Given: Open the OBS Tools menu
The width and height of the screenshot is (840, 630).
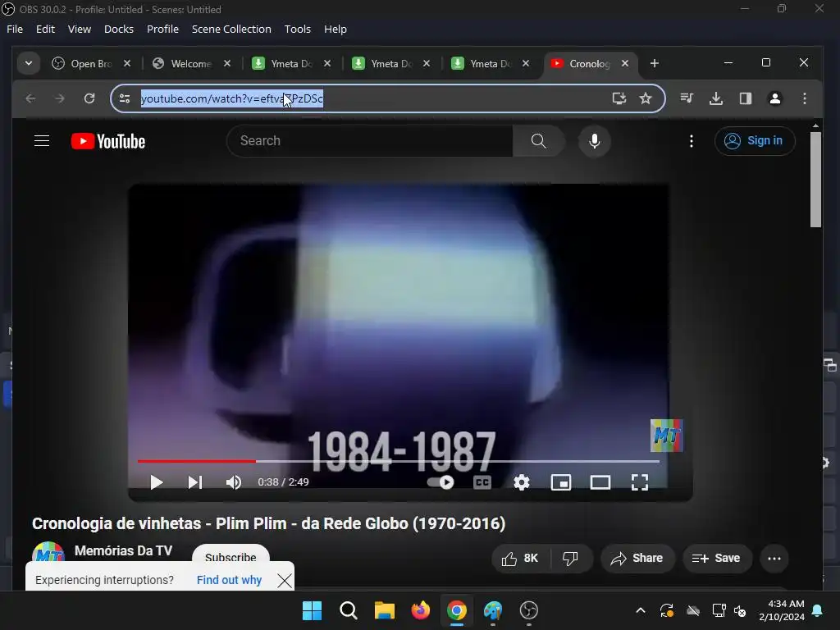Looking at the screenshot, I should click(x=297, y=29).
